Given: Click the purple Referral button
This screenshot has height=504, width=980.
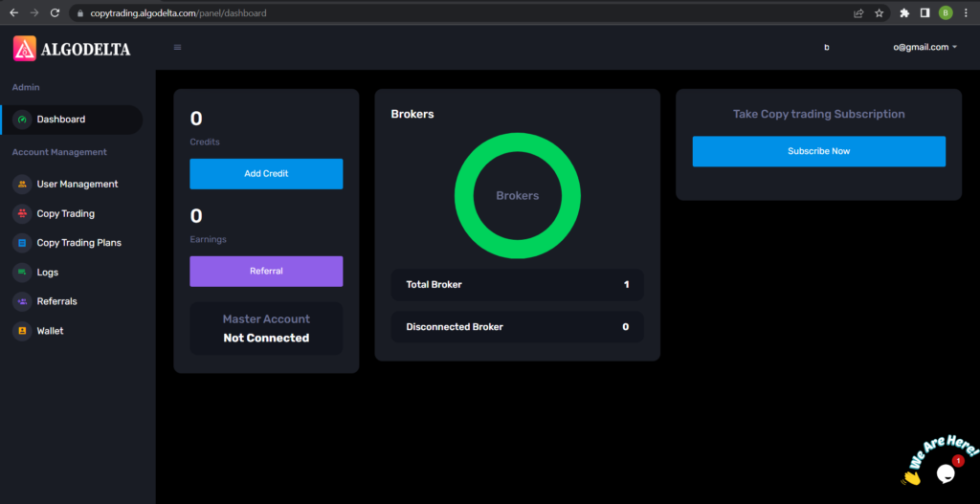Looking at the screenshot, I should (266, 272).
